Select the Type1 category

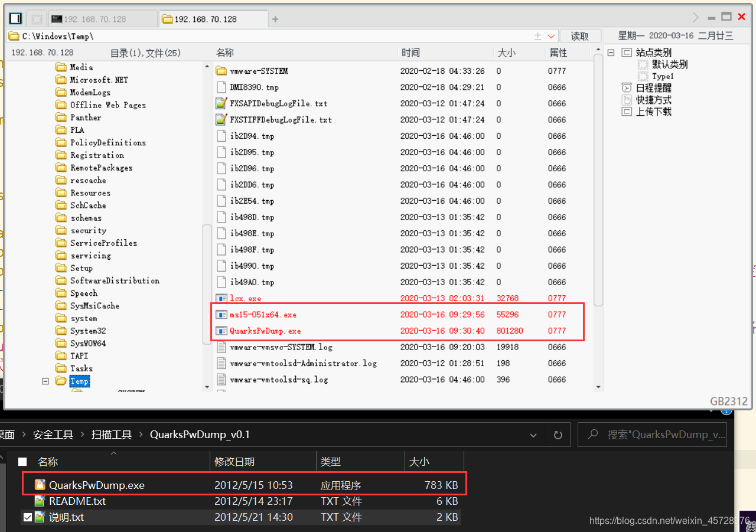663,76
